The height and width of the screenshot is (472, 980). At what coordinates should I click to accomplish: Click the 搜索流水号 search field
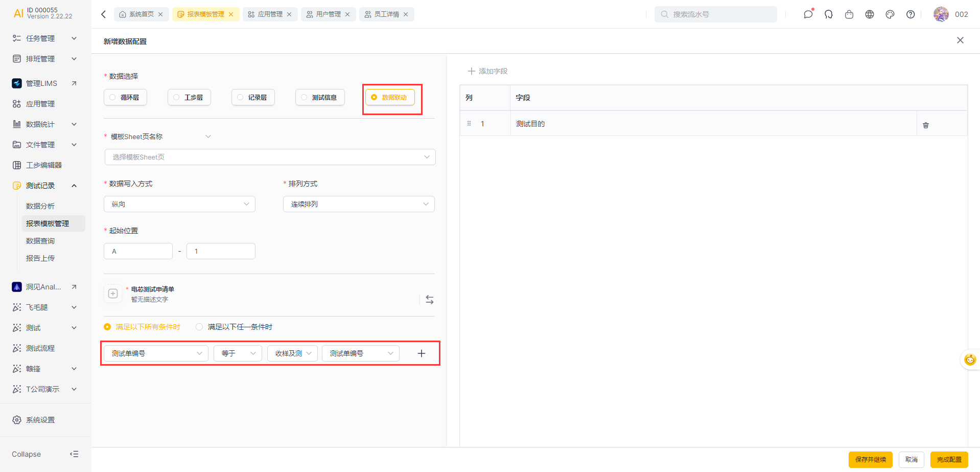point(716,14)
